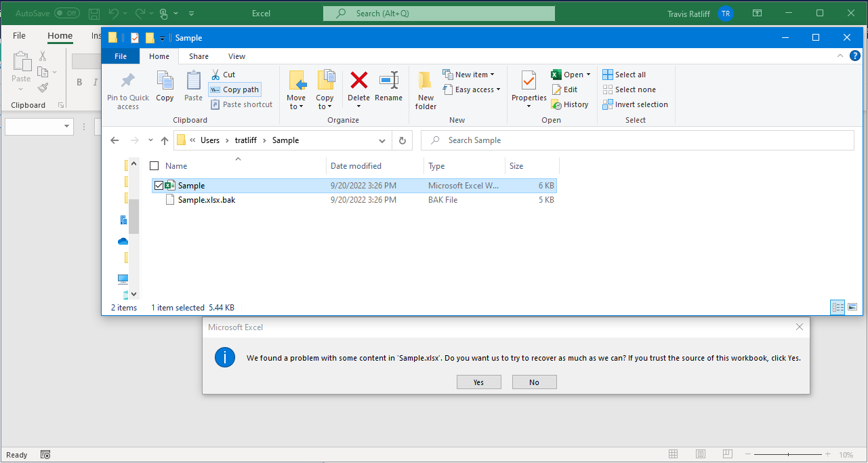Image resolution: width=868 pixels, height=463 pixels.
Task: Select the Cut icon in the Clipboard group
Action: pyautogui.click(x=223, y=74)
